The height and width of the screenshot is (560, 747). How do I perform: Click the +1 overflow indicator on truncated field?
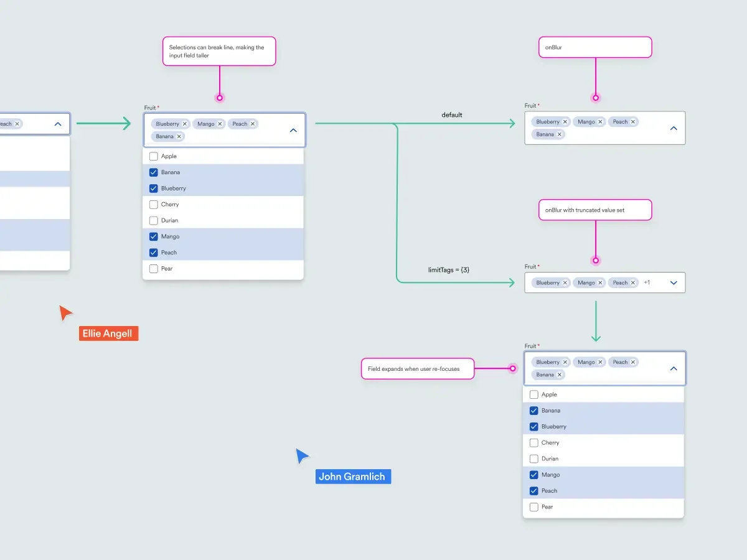pyautogui.click(x=646, y=282)
